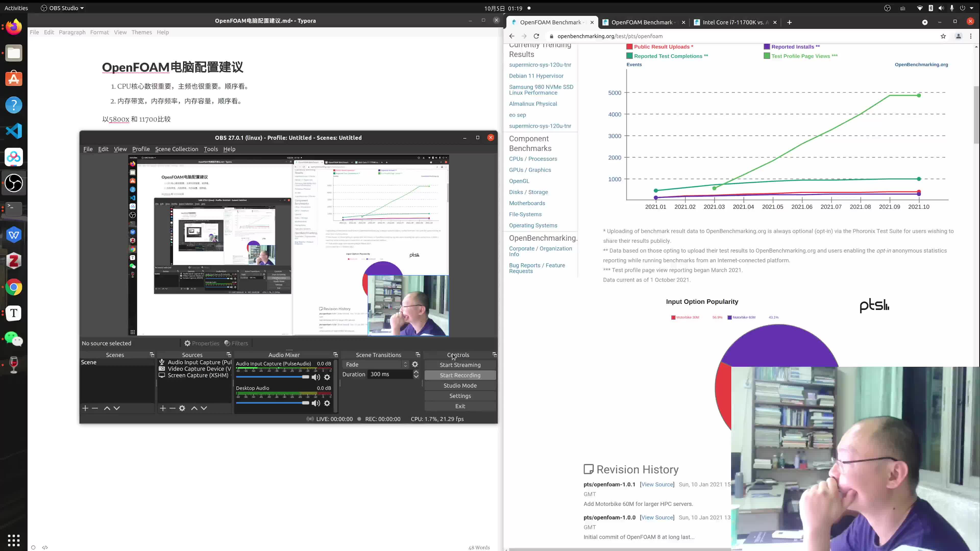Open OBS Profile menu

pyautogui.click(x=141, y=149)
